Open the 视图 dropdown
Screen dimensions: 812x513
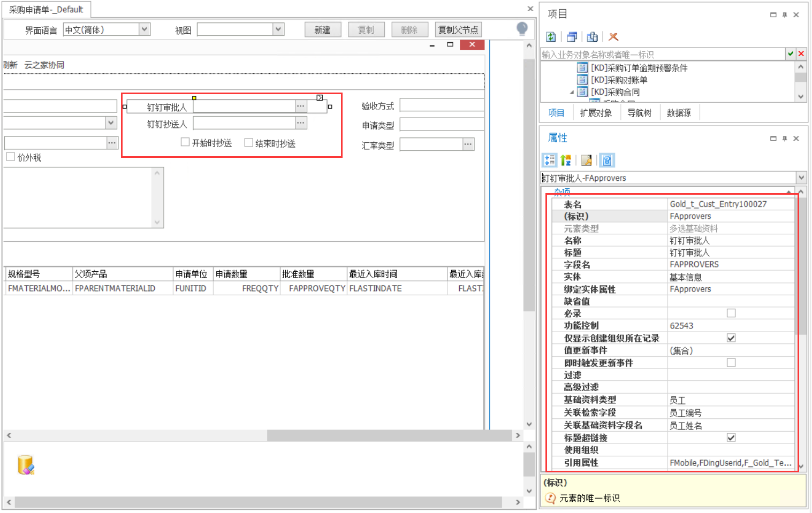pos(278,29)
